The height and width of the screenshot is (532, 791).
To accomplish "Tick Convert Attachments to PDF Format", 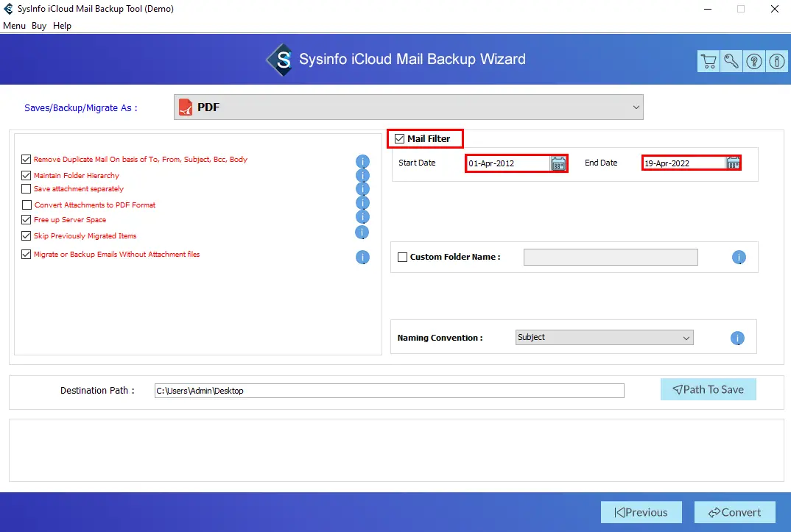I will [27, 205].
